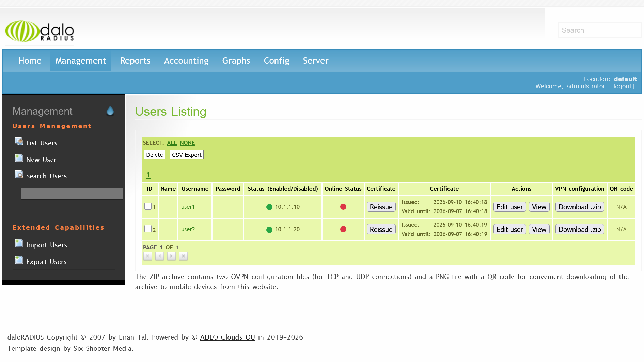Open ADEO Clouds OU link
Viewport: 644px width, 362px height.
point(227,337)
